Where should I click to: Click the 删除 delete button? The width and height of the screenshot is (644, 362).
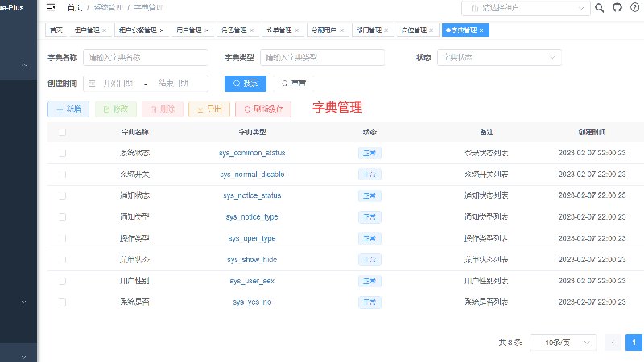click(163, 109)
